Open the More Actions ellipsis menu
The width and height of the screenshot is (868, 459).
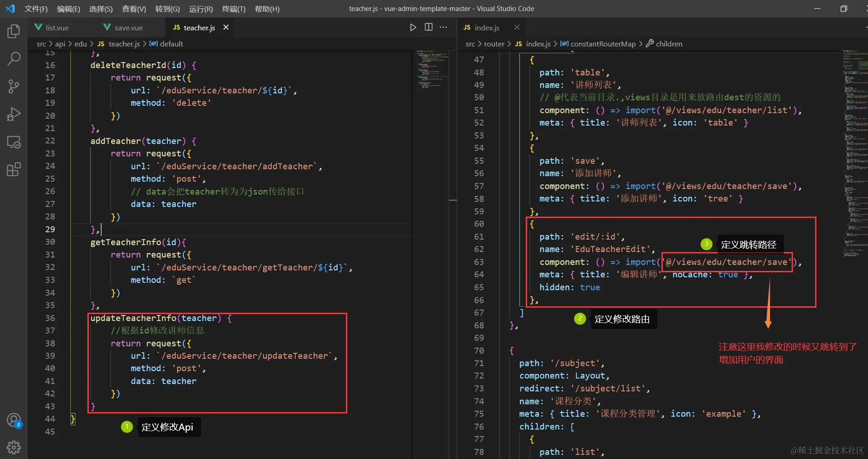pos(443,27)
